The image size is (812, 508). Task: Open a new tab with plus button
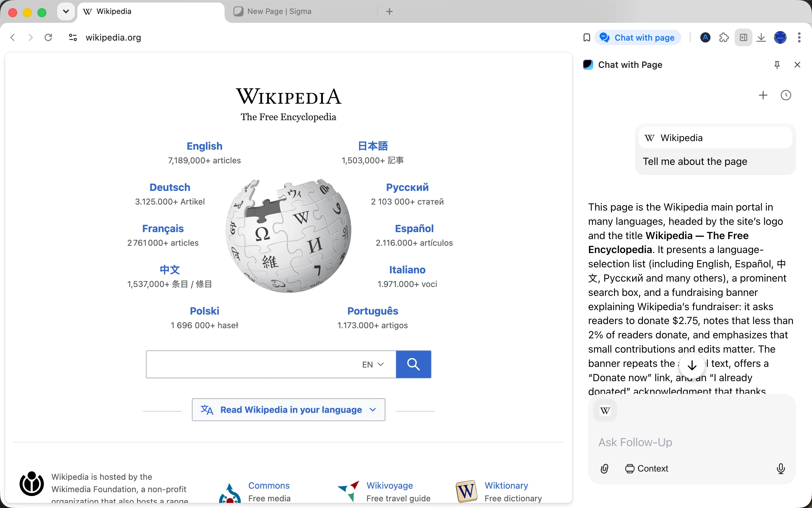[390, 11]
